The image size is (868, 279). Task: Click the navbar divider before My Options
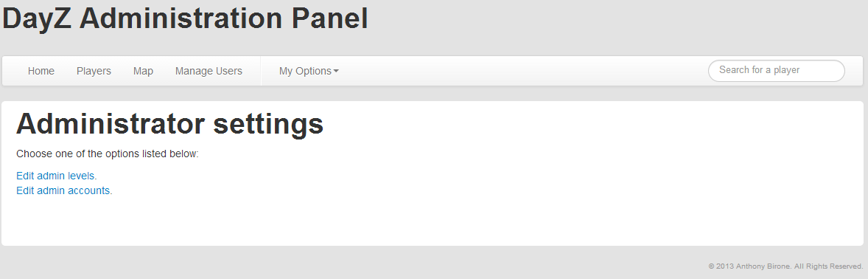tap(261, 71)
